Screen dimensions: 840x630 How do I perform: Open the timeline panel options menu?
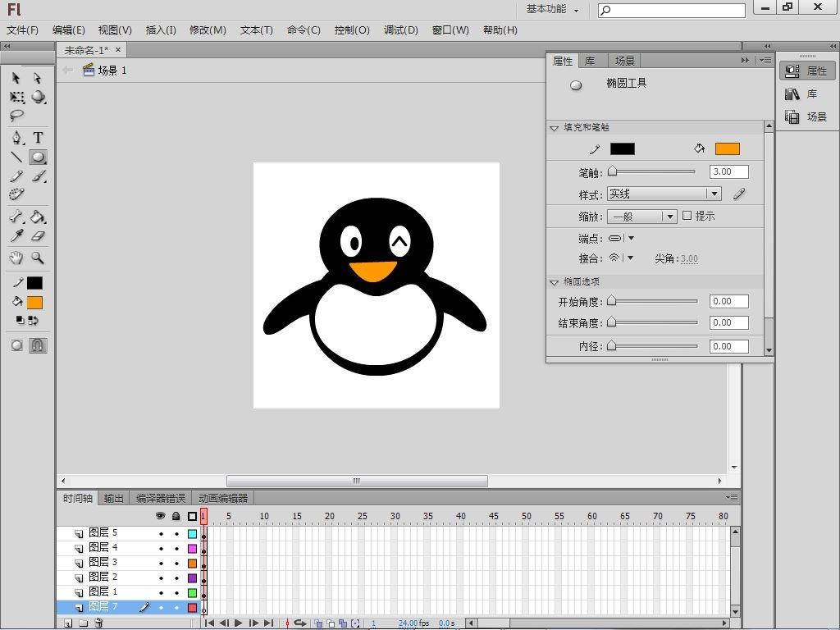(x=732, y=498)
